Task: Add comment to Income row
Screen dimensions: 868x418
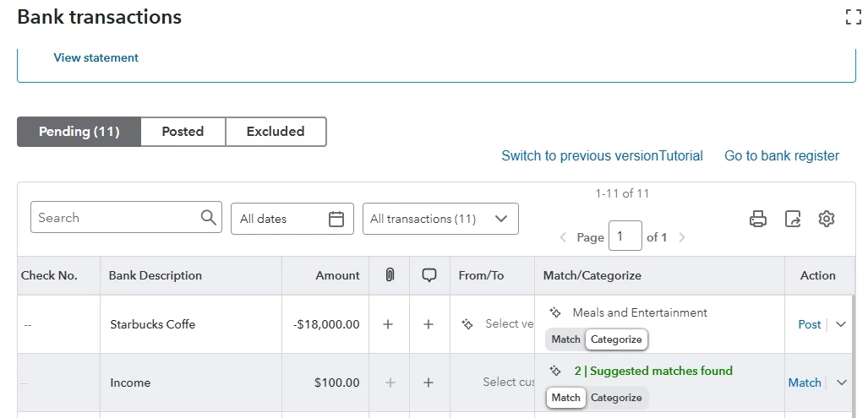Action: click(429, 383)
